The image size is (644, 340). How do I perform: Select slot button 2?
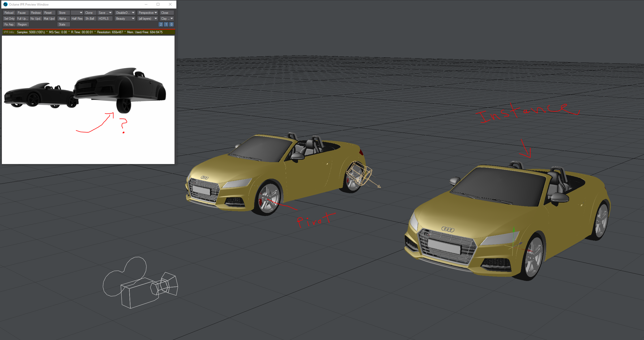161,24
